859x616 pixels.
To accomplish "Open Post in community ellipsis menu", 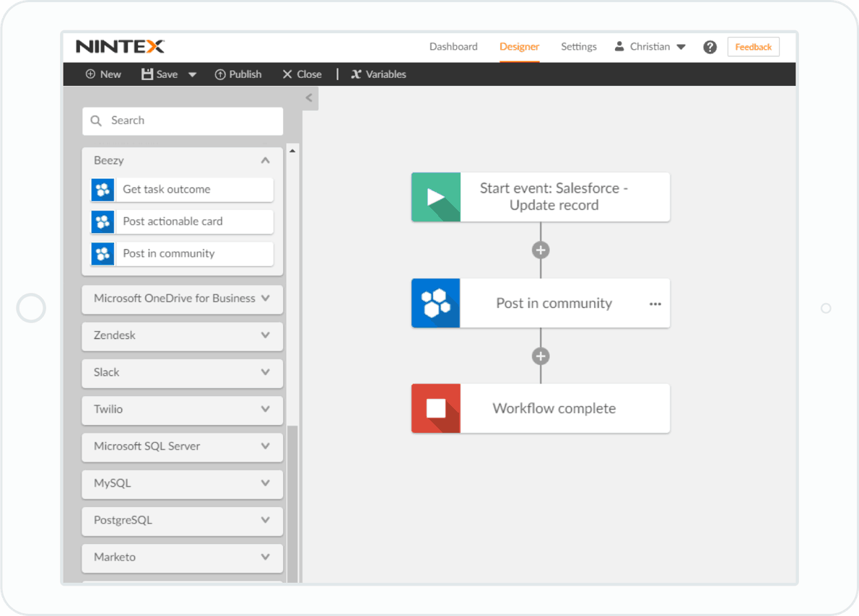I will 655,304.
